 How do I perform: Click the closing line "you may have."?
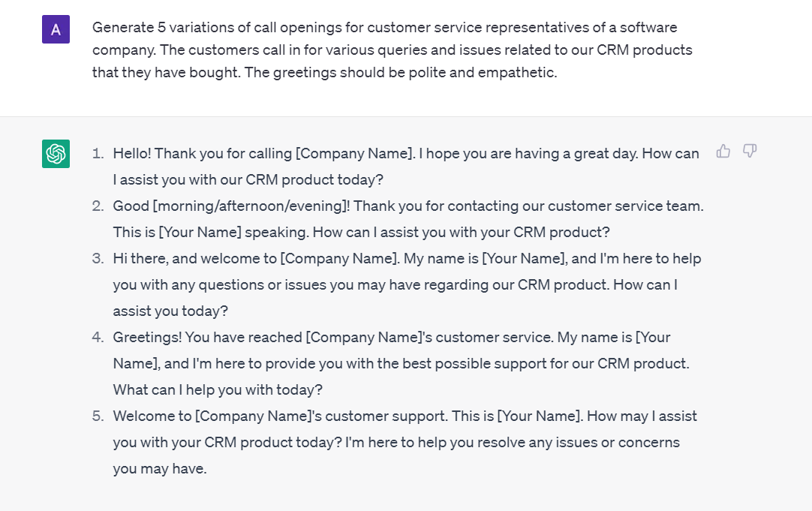[160, 468]
